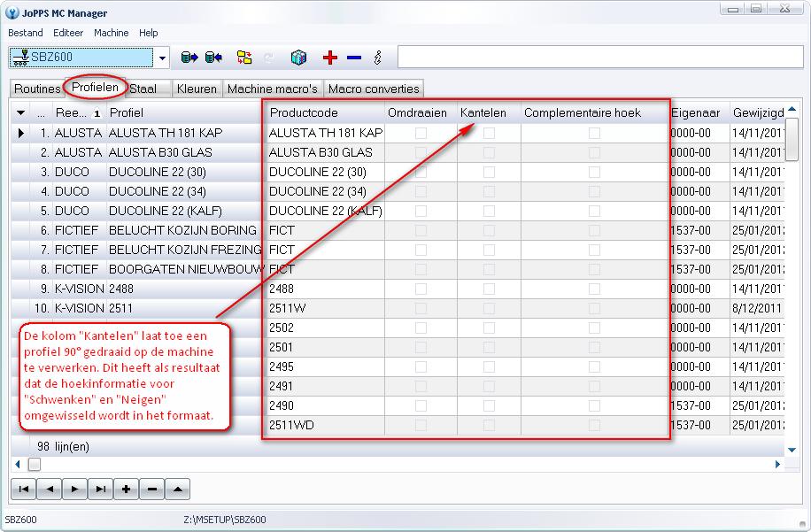Toggle Complementaire hoek for productcode 2495
This screenshot has height=532, width=811.
click(594, 366)
